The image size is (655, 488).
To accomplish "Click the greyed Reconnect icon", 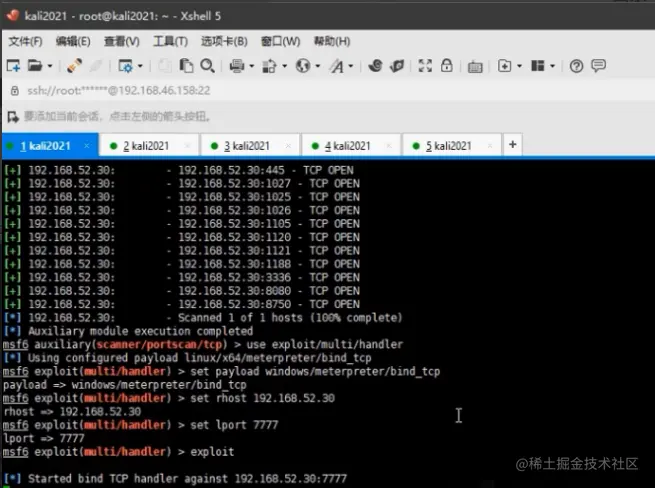I will [x=96, y=66].
